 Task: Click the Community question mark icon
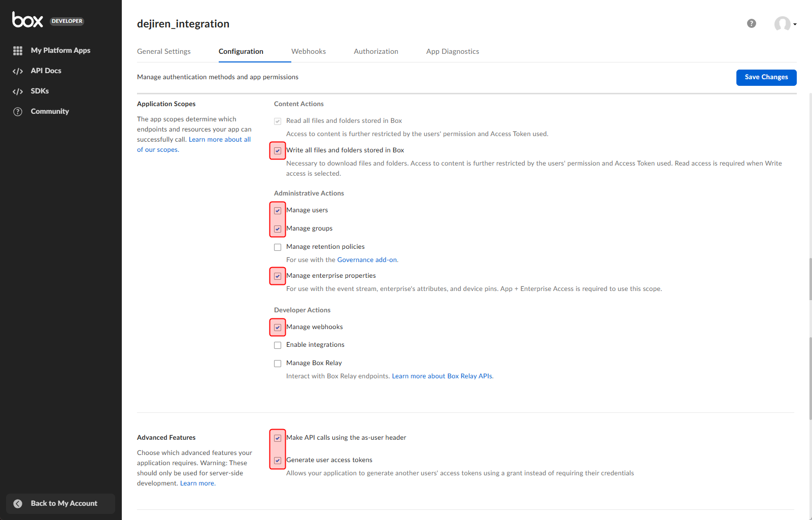tap(18, 112)
